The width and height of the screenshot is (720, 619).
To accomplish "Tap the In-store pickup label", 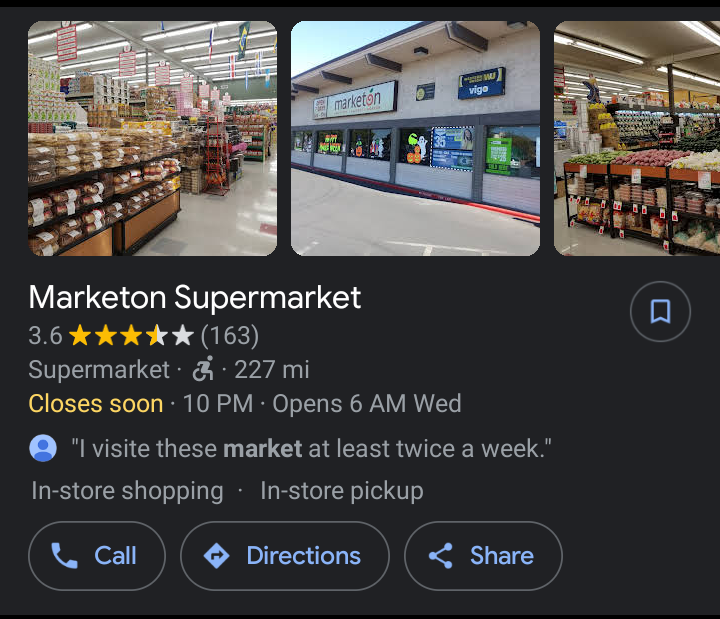I will point(342,491).
